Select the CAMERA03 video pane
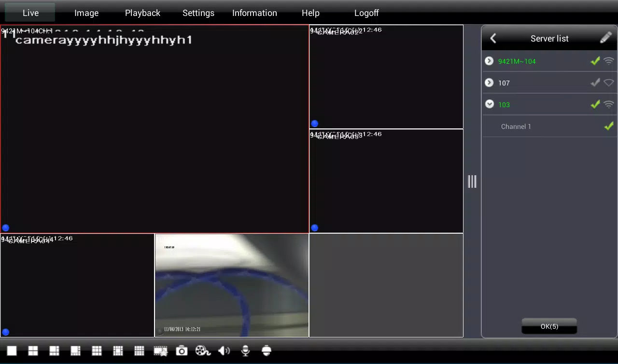The image size is (618, 364). [386, 181]
